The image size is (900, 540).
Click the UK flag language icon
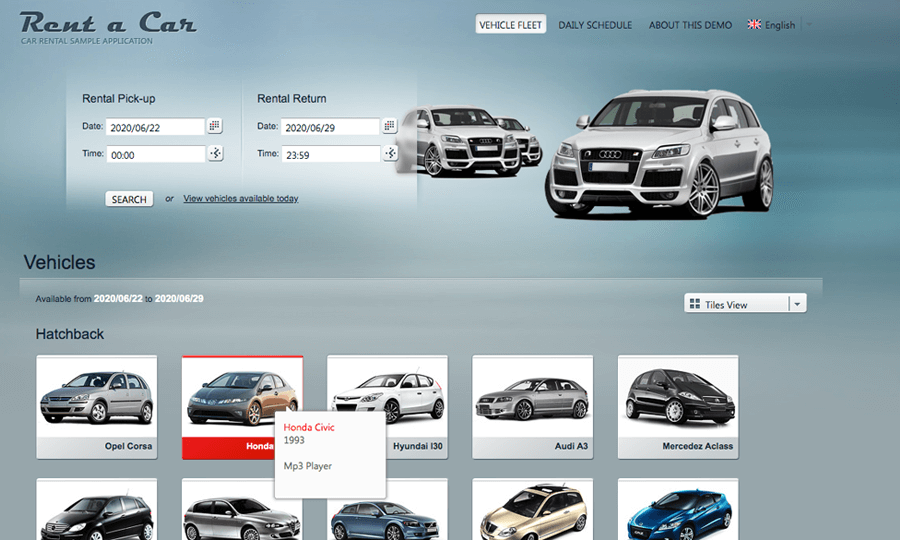pos(754,25)
